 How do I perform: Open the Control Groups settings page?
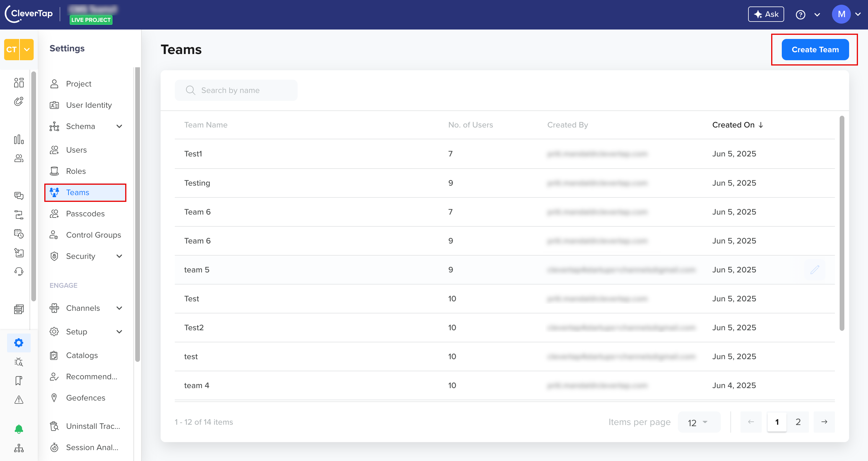click(93, 235)
